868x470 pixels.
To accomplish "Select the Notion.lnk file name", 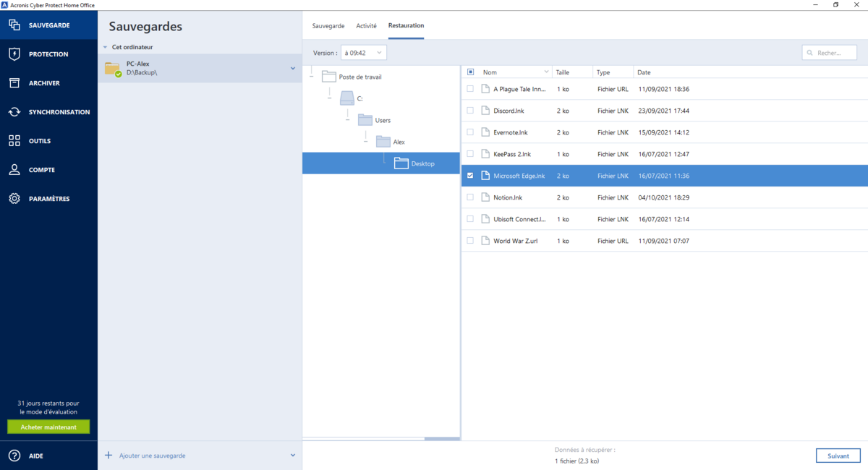I will click(508, 197).
